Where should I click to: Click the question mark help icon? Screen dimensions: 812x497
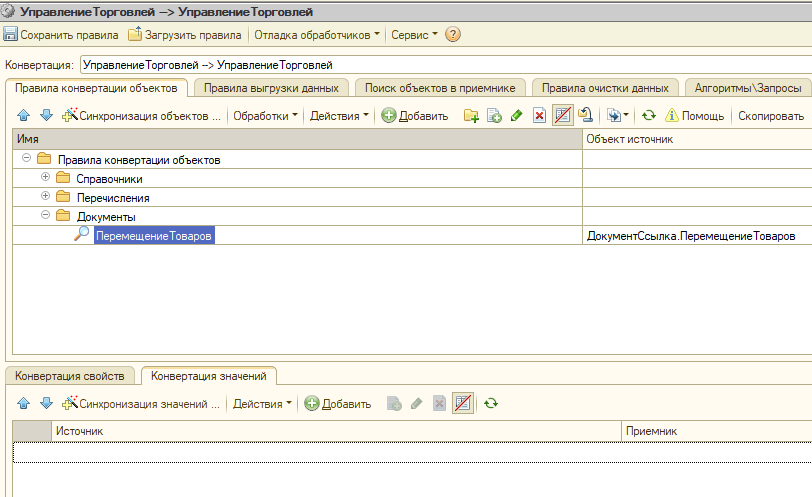click(x=453, y=35)
